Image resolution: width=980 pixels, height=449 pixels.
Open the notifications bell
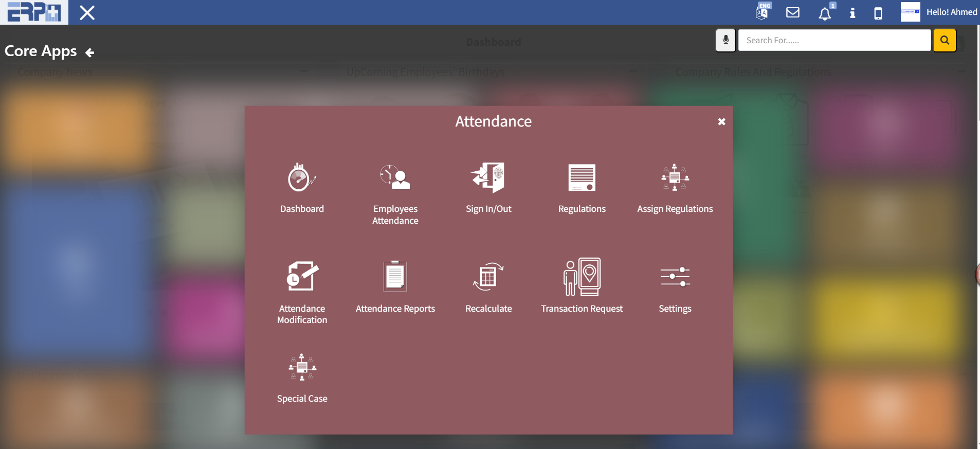tap(825, 13)
